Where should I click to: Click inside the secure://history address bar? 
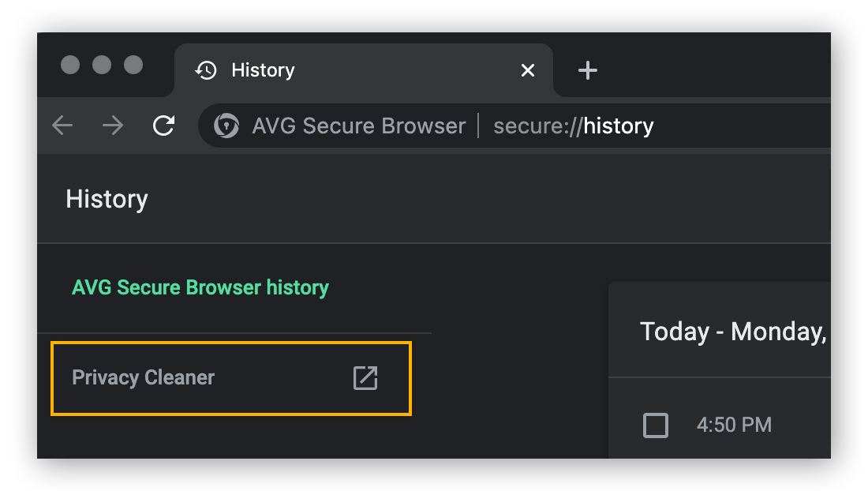coord(574,126)
